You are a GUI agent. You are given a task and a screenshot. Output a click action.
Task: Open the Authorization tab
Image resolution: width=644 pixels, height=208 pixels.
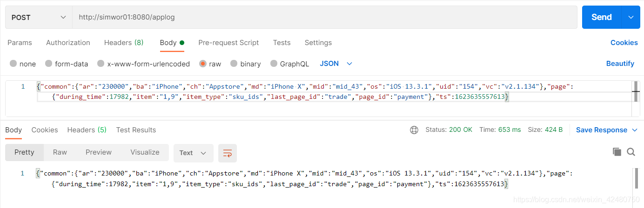[68, 43]
